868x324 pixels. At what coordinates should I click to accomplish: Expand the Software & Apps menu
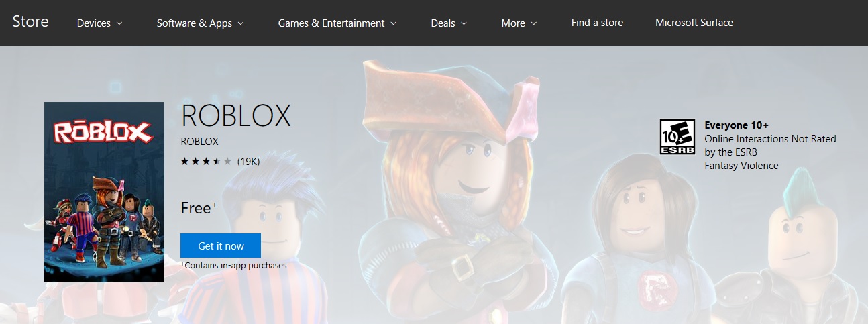click(200, 23)
